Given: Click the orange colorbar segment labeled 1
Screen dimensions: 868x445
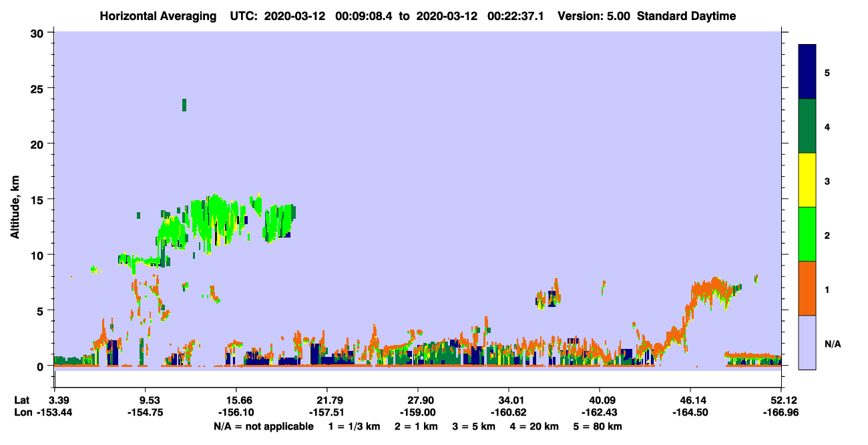Looking at the screenshot, I should pyautogui.click(x=807, y=288).
